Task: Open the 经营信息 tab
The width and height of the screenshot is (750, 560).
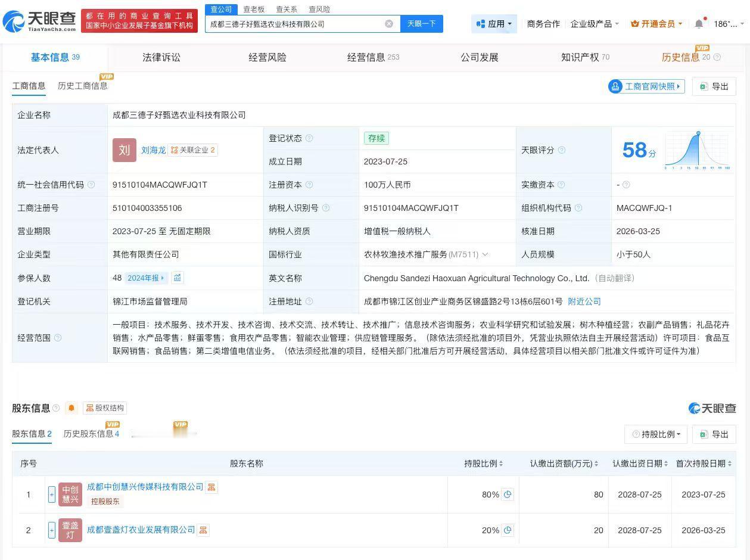Action: [x=374, y=58]
